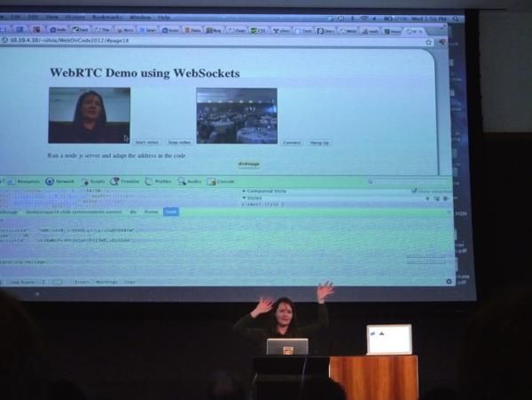Switch to the Network panel in DevTools
Viewport: 532px width, 400px height.
pyautogui.click(x=59, y=182)
